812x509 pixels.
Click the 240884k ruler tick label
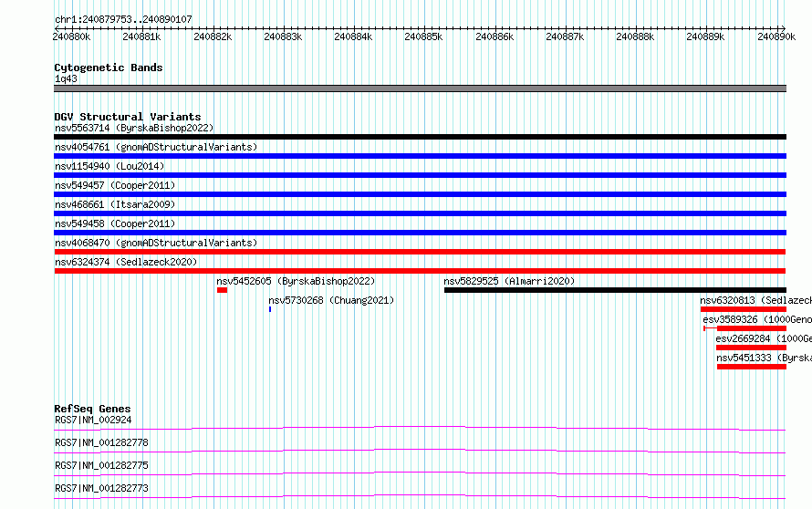pyautogui.click(x=354, y=36)
